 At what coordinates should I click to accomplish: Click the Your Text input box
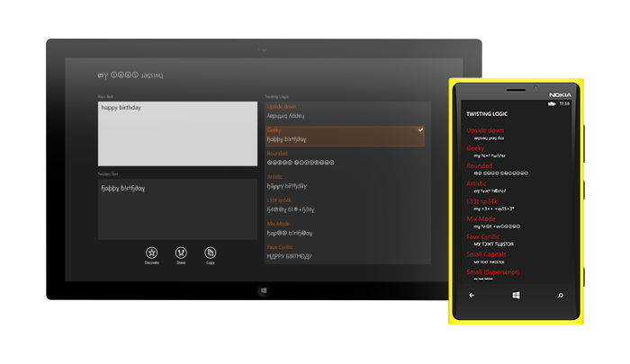tap(178, 133)
